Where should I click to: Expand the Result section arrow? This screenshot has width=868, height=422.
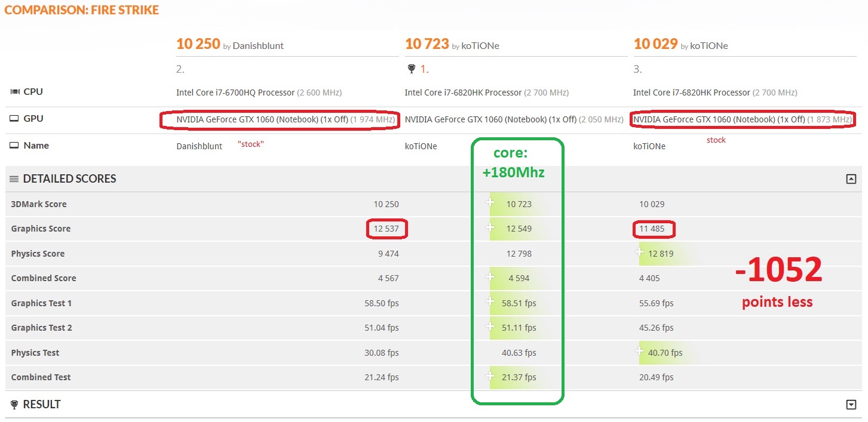pyautogui.click(x=851, y=405)
